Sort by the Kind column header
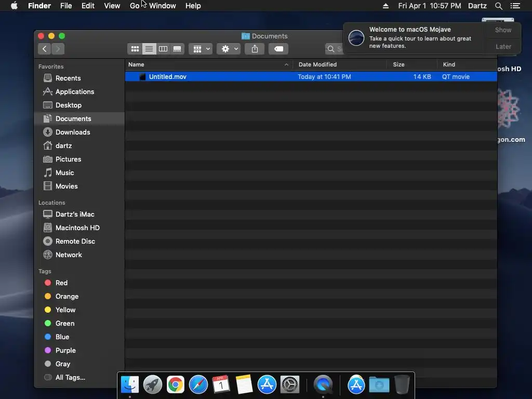Screen dimensions: 532x399 pos(467,64)
